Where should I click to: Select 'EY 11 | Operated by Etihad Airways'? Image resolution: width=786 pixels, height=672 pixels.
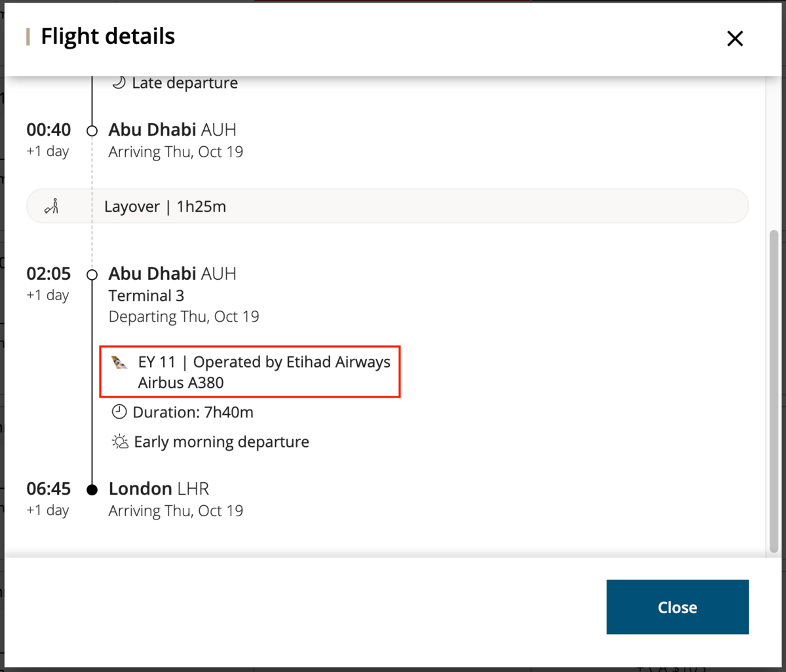click(264, 362)
